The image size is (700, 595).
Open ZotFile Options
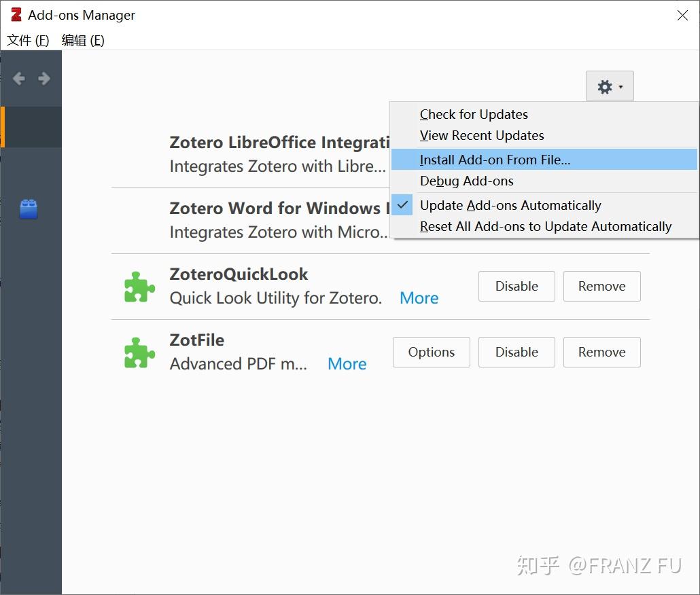(431, 352)
